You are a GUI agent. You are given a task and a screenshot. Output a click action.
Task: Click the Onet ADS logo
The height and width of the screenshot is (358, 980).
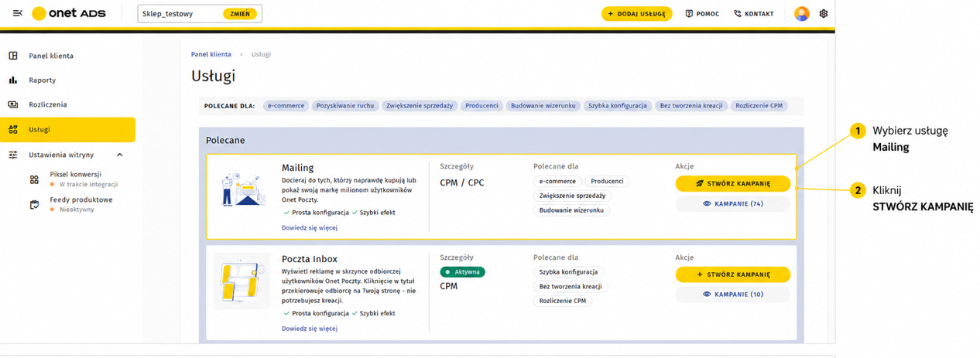[x=69, y=14]
